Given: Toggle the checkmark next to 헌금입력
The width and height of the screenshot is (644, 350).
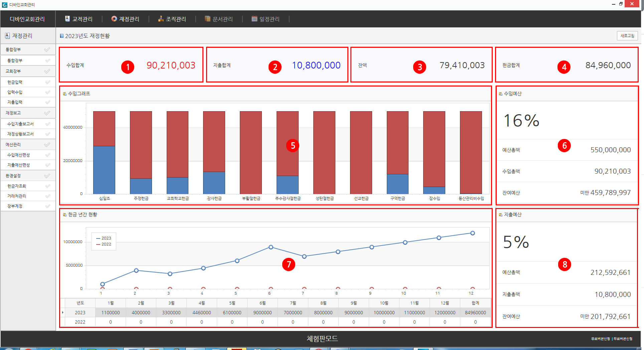Looking at the screenshot, I should pyautogui.click(x=48, y=82).
